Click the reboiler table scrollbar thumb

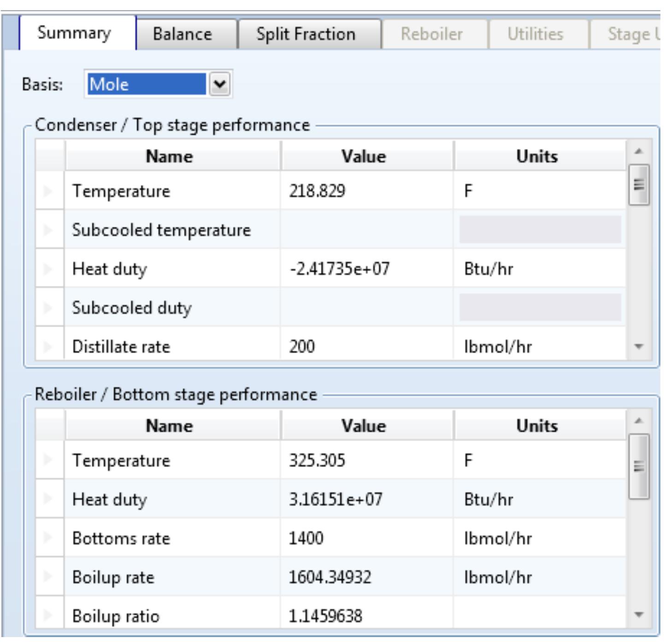click(638, 466)
